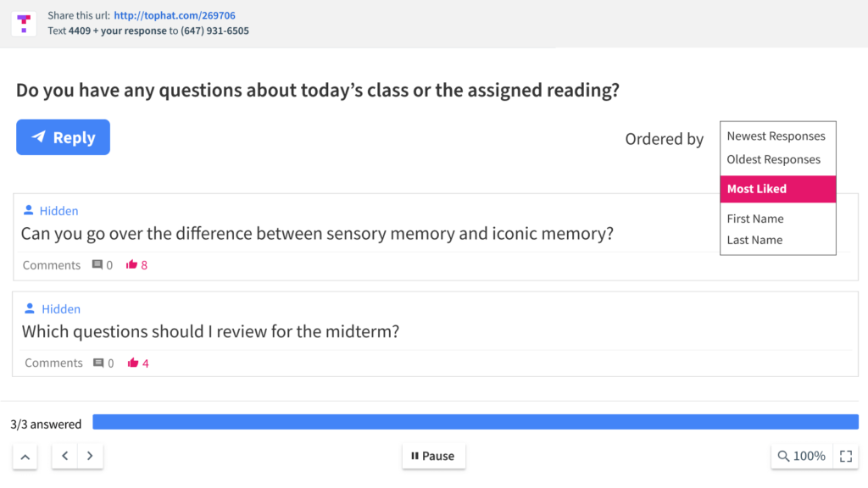Screen dimensions: 868x488
Task: Click the Reply button
Action: pyautogui.click(x=63, y=137)
